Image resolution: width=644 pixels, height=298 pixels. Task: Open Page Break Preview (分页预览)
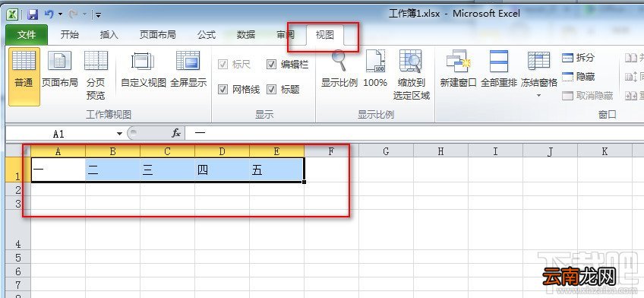[x=96, y=75]
